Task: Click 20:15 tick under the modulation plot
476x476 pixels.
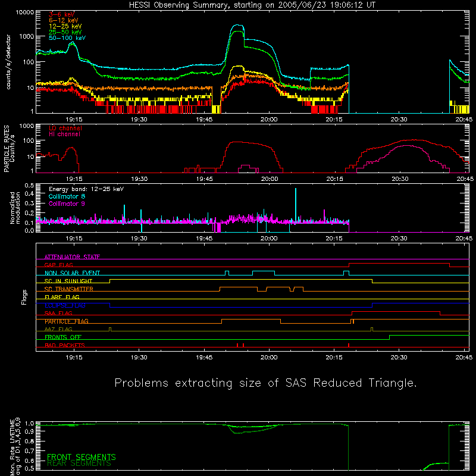Action: (x=334, y=239)
